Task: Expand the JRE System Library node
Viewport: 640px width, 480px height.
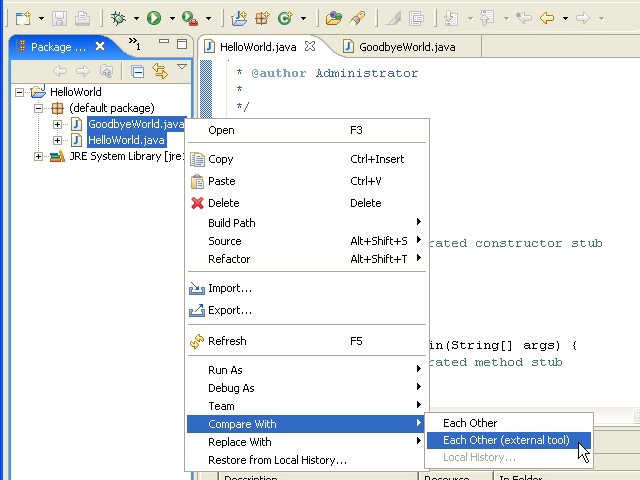Action: click(x=39, y=156)
